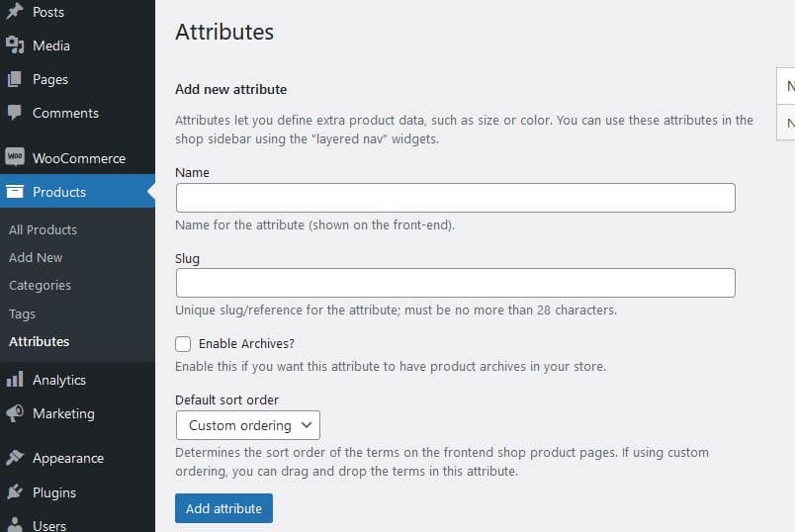Click the WooCommerce logo icon
This screenshot has width=795, height=532.
[x=15, y=158]
